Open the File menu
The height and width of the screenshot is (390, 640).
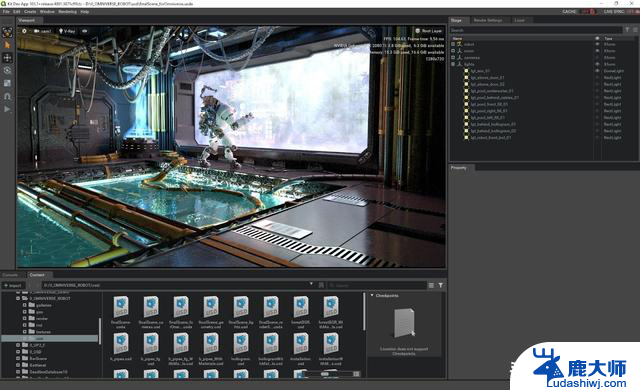(x=6, y=12)
